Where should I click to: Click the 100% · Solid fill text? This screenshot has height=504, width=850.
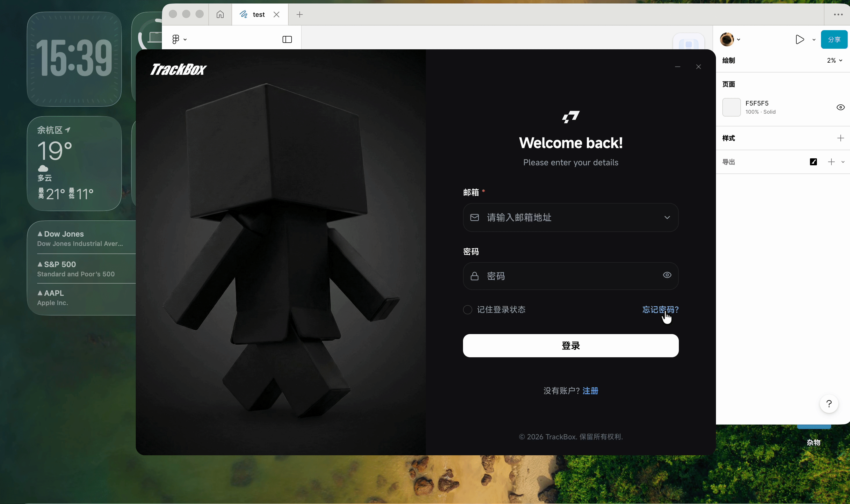point(760,112)
